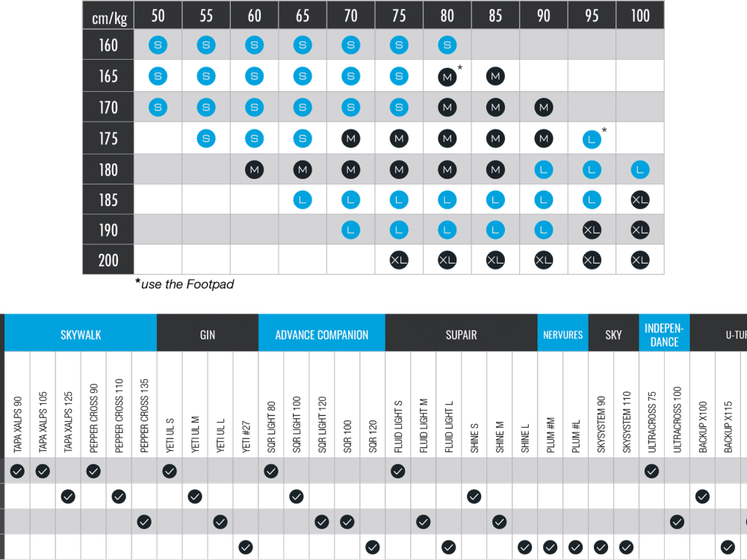Click the S badge at 160 cm, 80 kg
747x560 pixels.
[447, 46]
